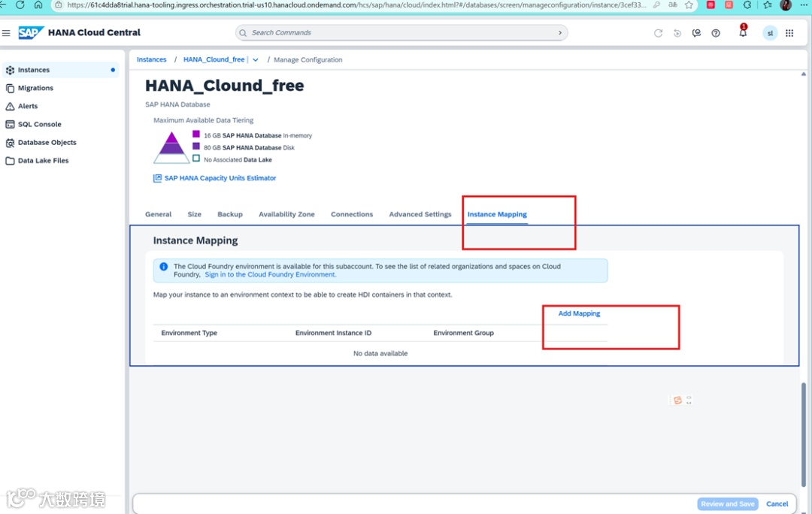The height and width of the screenshot is (514, 812).
Task: Click the SAP logo
Action: tap(31, 32)
